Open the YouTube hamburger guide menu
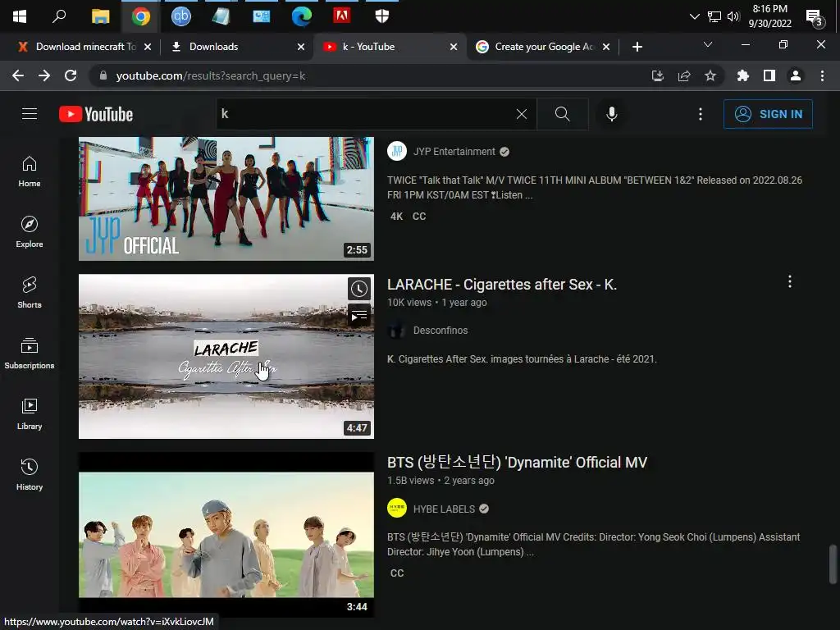 pyautogui.click(x=30, y=113)
